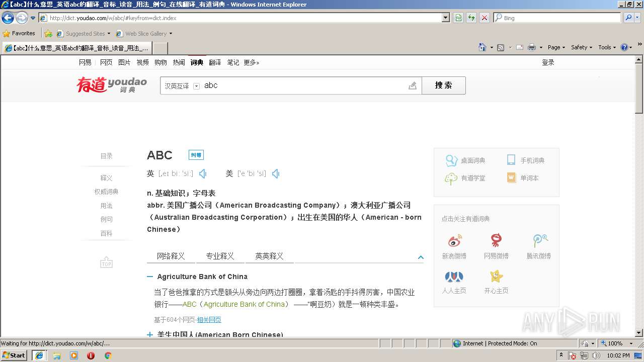Open the Favorites star button

click(x=19, y=33)
